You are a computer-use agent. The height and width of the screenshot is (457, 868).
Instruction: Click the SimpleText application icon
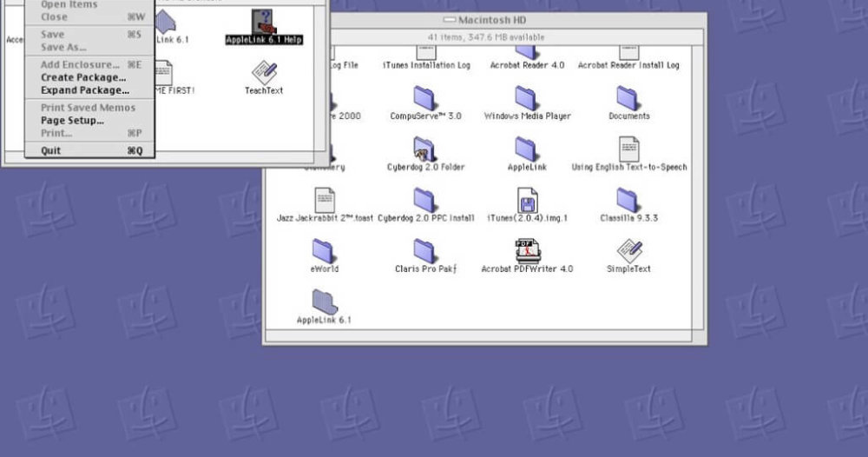point(628,251)
